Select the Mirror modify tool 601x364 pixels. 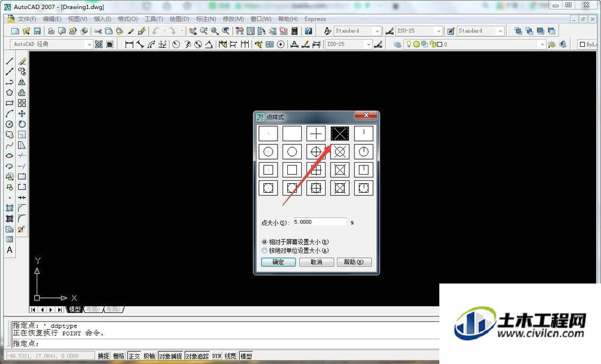click(x=22, y=82)
